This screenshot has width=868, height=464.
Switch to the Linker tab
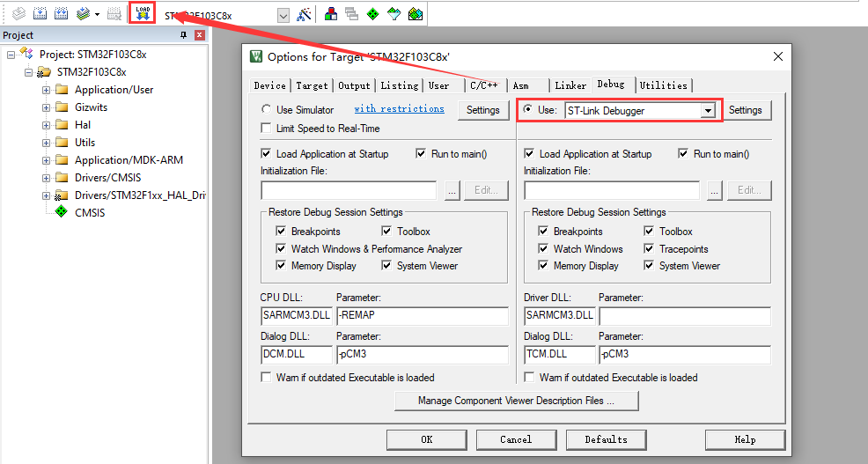(570, 85)
